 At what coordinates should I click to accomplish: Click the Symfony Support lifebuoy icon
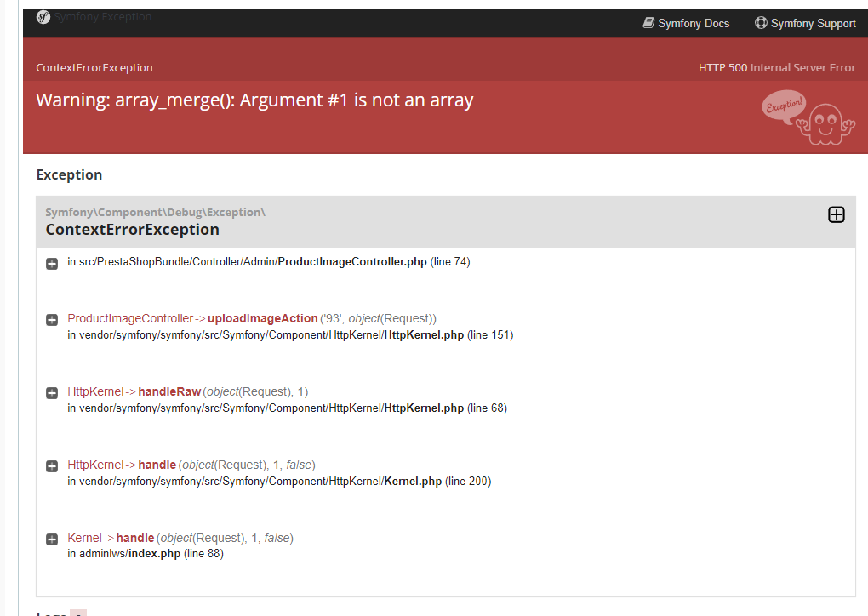pyautogui.click(x=761, y=23)
